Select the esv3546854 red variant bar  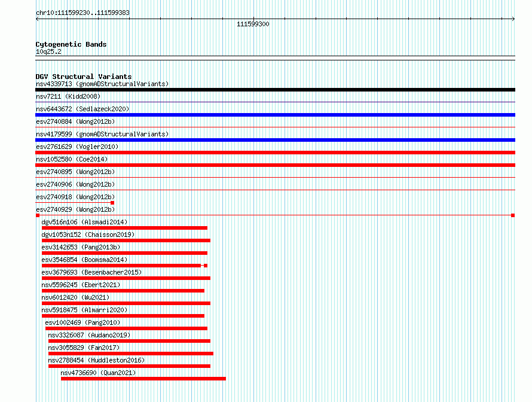[124, 266]
